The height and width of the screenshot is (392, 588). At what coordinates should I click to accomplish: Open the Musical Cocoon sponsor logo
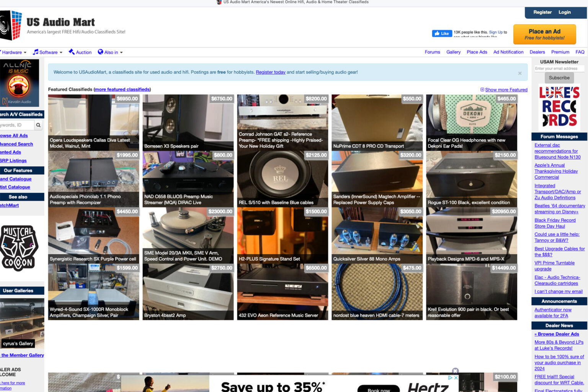[x=19, y=248]
